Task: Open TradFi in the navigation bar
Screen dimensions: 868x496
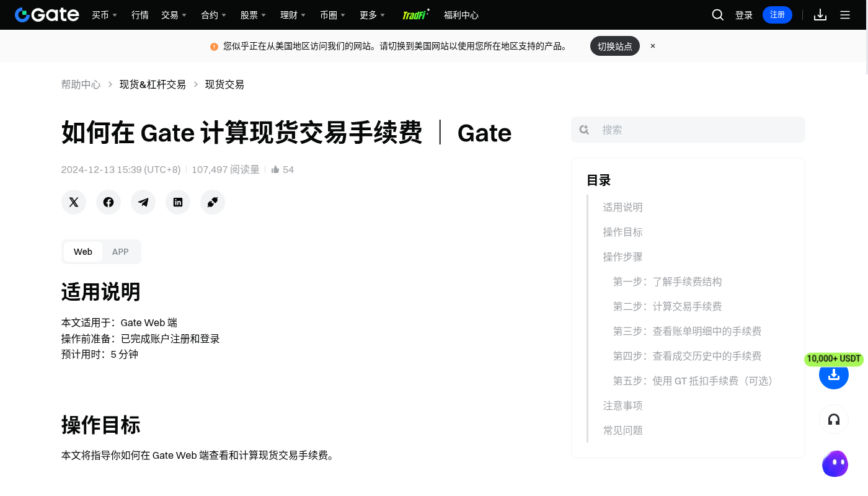Action: [415, 14]
